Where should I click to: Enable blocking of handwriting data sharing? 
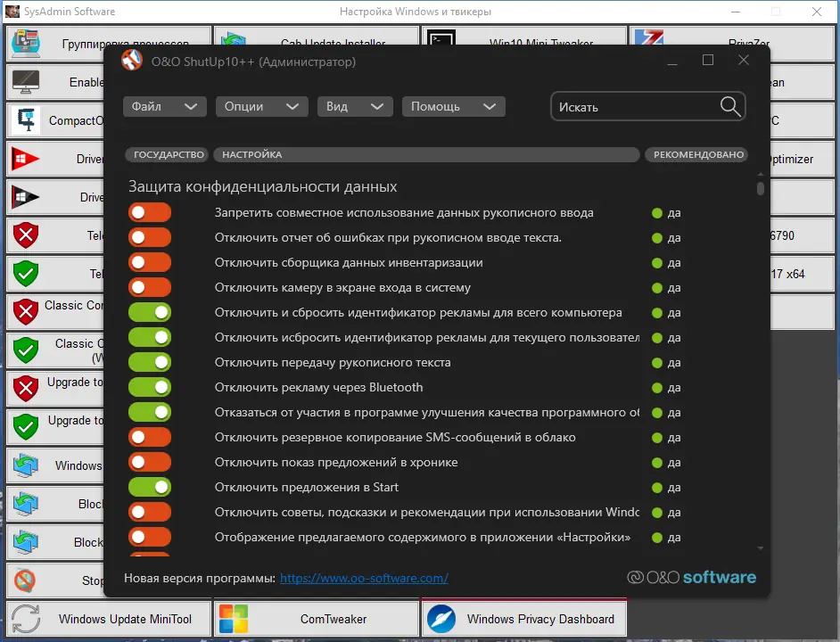(x=148, y=212)
